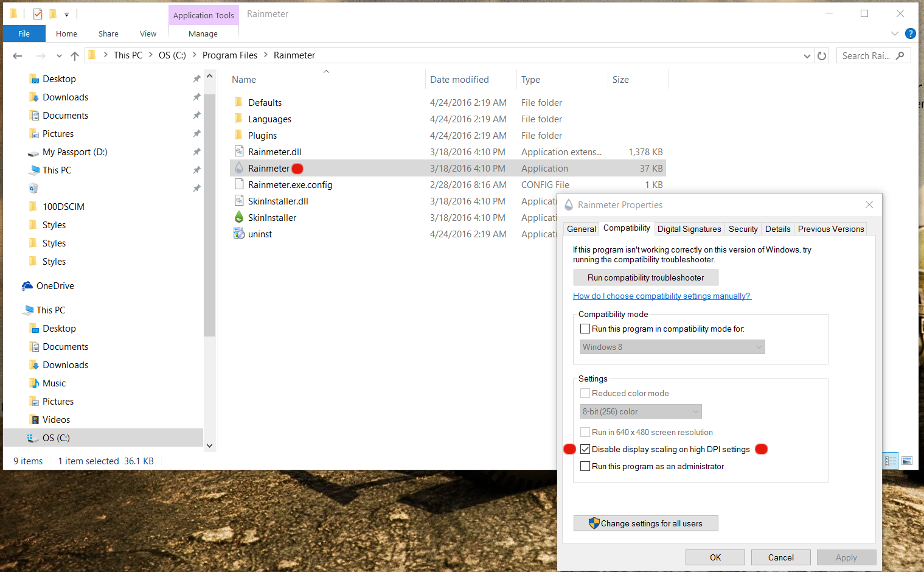This screenshot has height=572, width=924.
Task: Click the My Passport (D:) drive icon
Action: [x=33, y=153]
